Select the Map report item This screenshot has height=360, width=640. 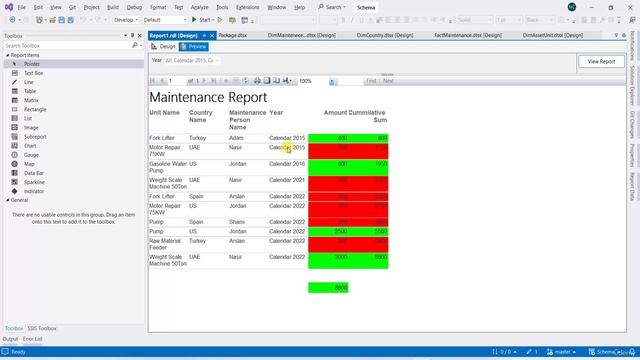(73, 164)
